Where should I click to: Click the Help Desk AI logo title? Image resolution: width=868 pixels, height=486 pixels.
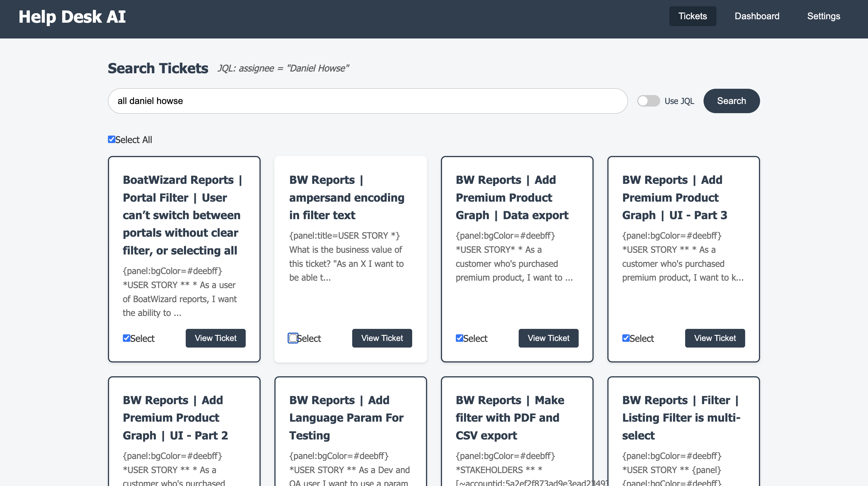(x=72, y=17)
